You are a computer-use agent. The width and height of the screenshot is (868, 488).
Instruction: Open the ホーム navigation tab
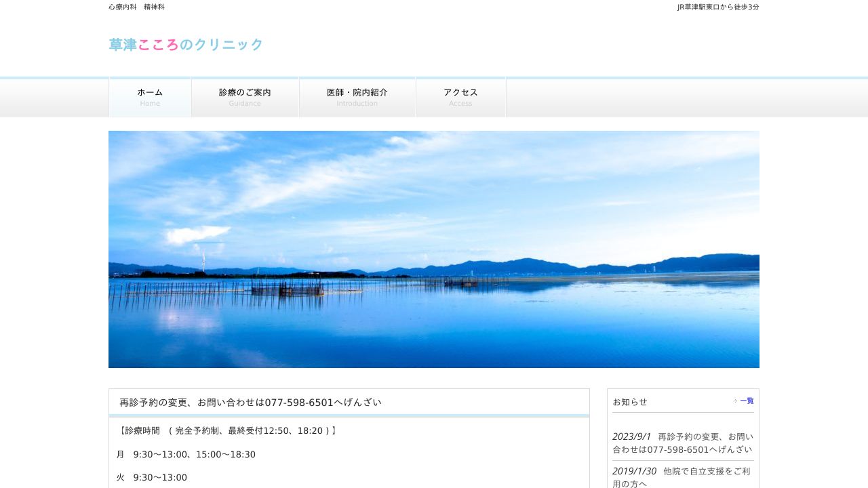click(149, 97)
